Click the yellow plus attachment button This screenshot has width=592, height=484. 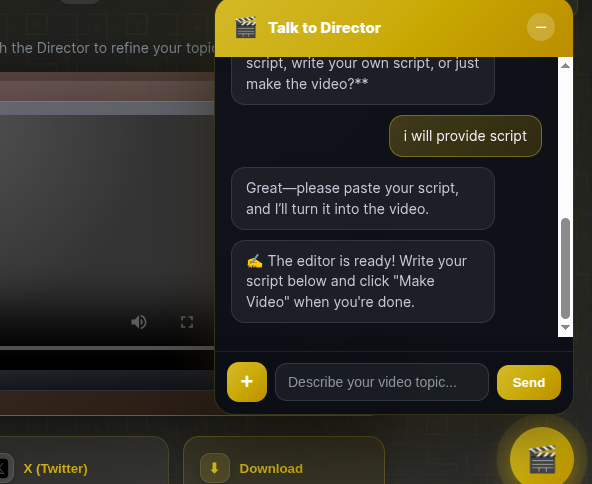[x=247, y=382]
